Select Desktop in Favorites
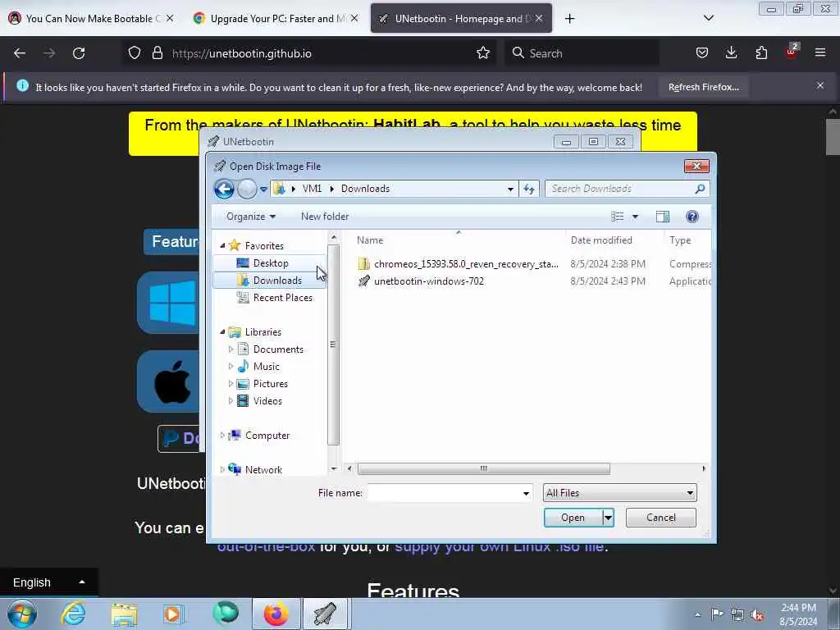This screenshot has height=630, width=840. [270, 263]
